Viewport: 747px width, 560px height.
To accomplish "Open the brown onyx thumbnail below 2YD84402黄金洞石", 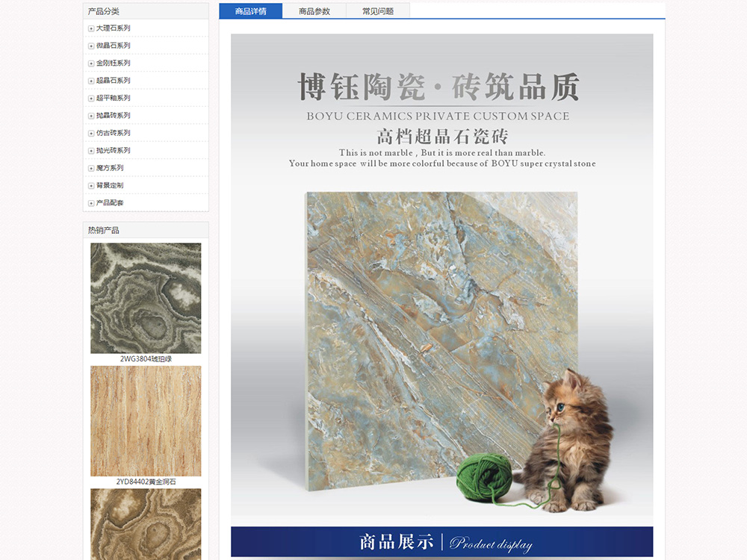I will (x=146, y=524).
